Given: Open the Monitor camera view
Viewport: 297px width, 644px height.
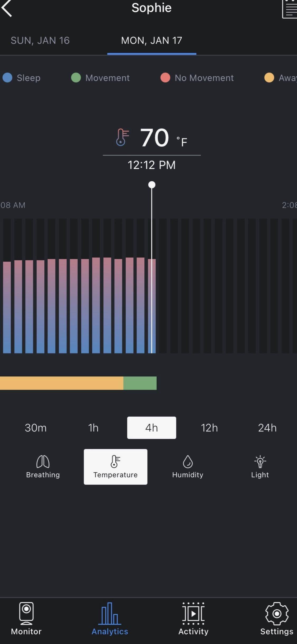Looking at the screenshot, I should [26, 619].
